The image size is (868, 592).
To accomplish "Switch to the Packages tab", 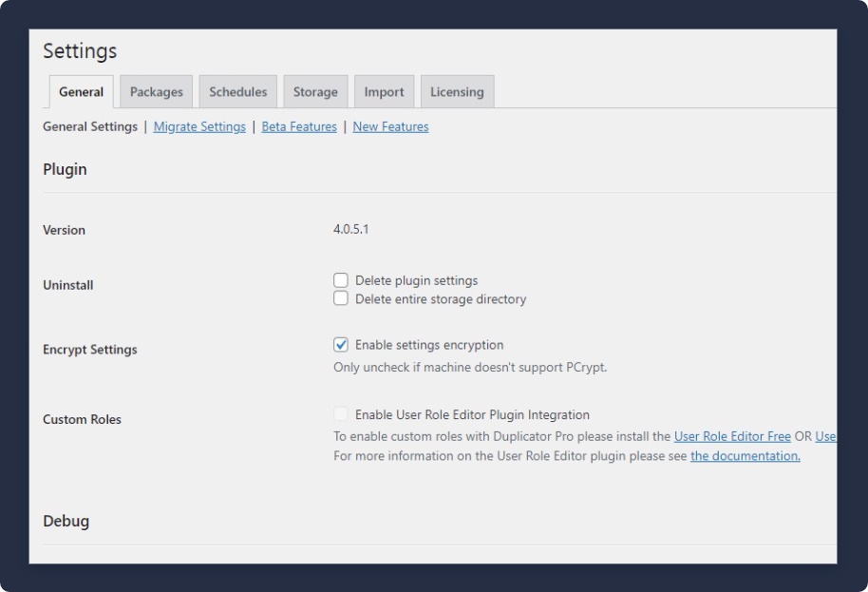I will point(156,92).
